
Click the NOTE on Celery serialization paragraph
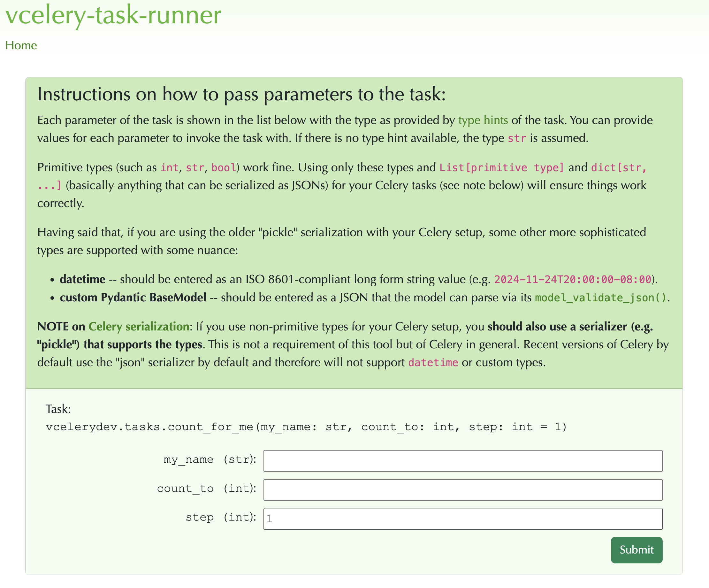[338, 344]
